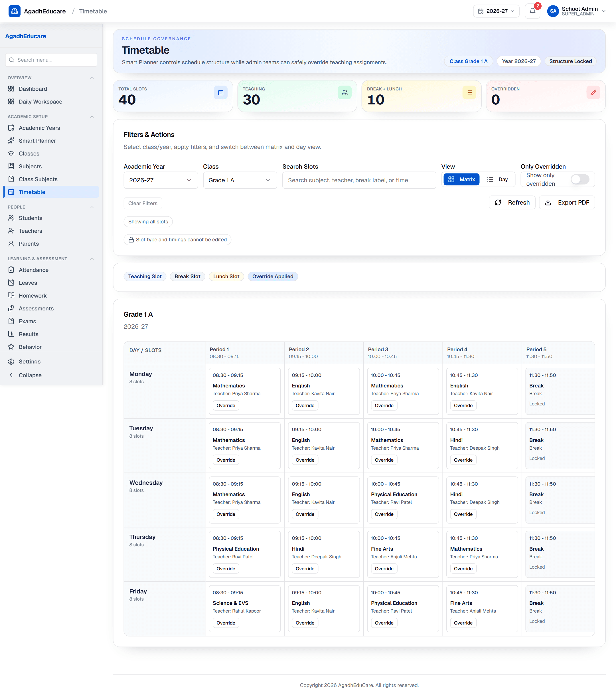Screen dimensions: 616x699
Task: Navigate to Teachers page
Action: coord(51,231)
